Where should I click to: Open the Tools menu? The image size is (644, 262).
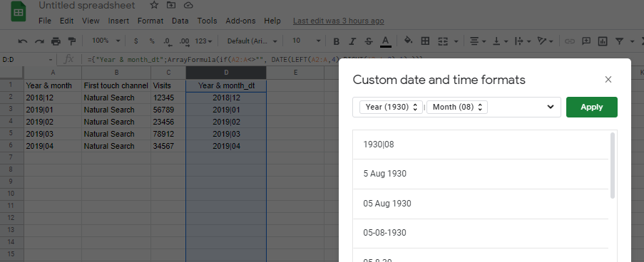click(x=207, y=21)
